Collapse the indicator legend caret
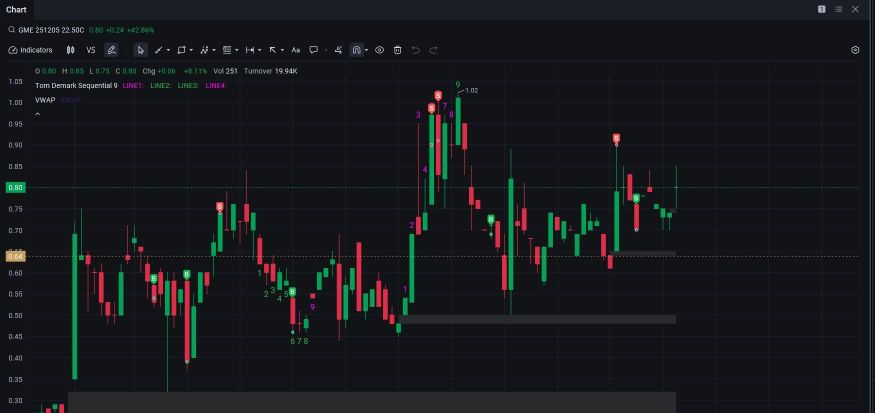This screenshot has width=875, height=413. click(38, 114)
